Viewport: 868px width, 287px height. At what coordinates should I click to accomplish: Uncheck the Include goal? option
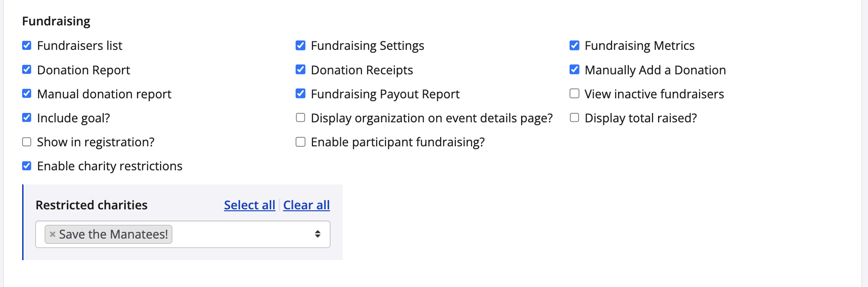click(27, 118)
